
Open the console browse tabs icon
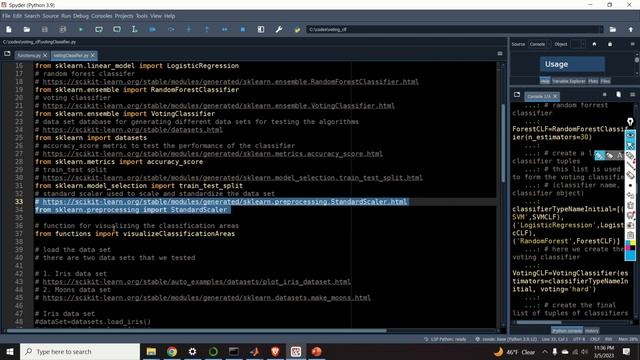tap(517, 95)
